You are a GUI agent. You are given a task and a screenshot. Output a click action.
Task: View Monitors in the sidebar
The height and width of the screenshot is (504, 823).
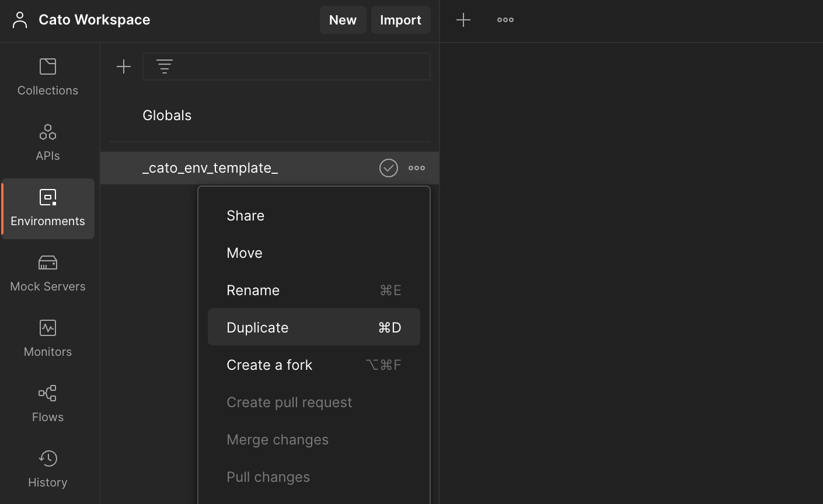pos(47,337)
